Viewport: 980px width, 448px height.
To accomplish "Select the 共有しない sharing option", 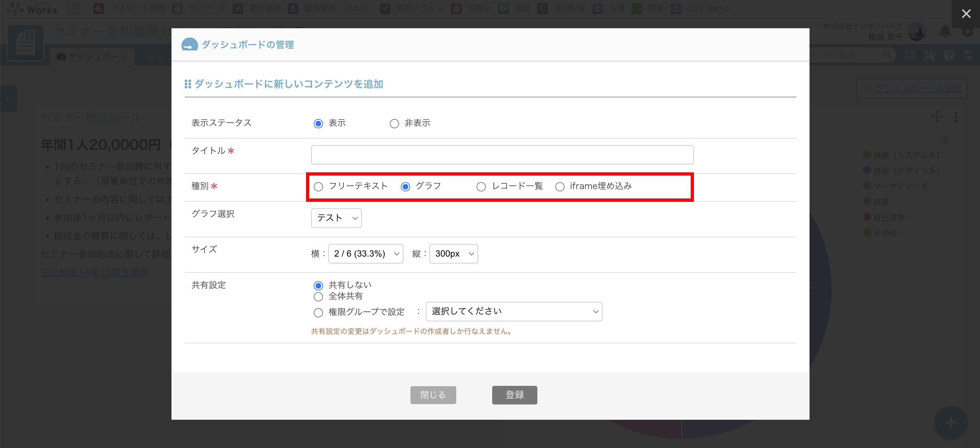I will coord(318,285).
